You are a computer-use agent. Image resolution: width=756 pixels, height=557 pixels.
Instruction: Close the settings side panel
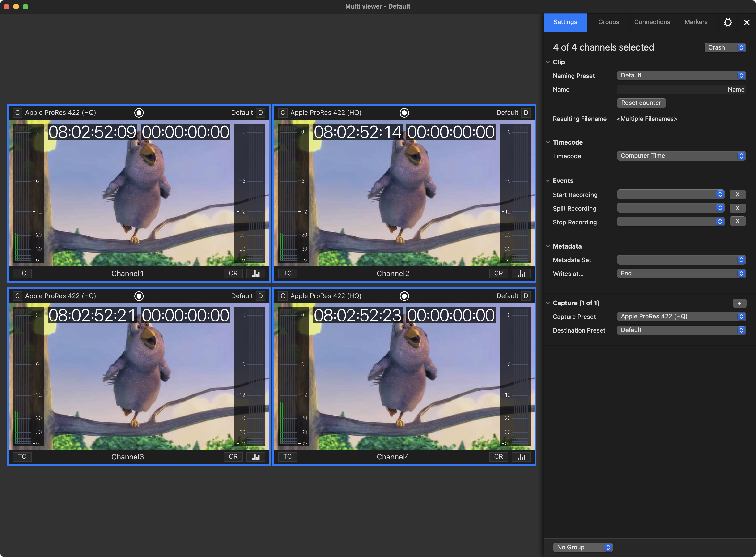747,22
